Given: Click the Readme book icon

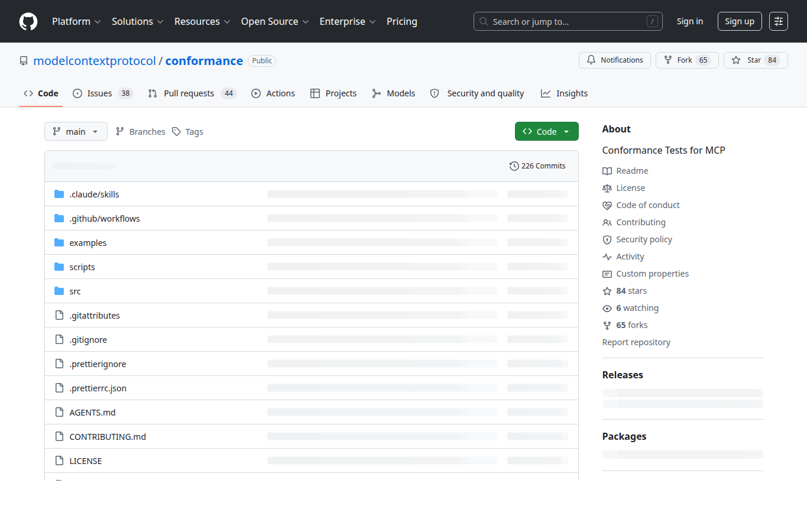Looking at the screenshot, I should pos(607,171).
